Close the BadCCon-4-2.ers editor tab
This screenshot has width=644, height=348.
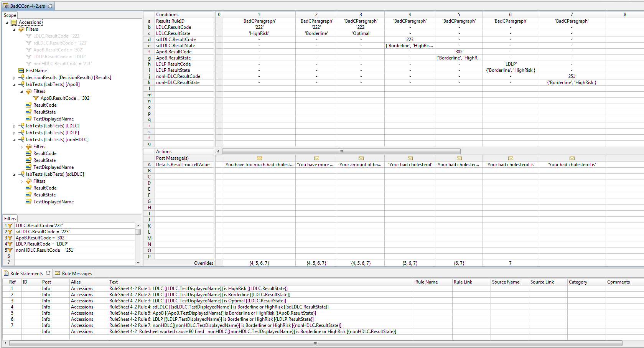point(50,6)
